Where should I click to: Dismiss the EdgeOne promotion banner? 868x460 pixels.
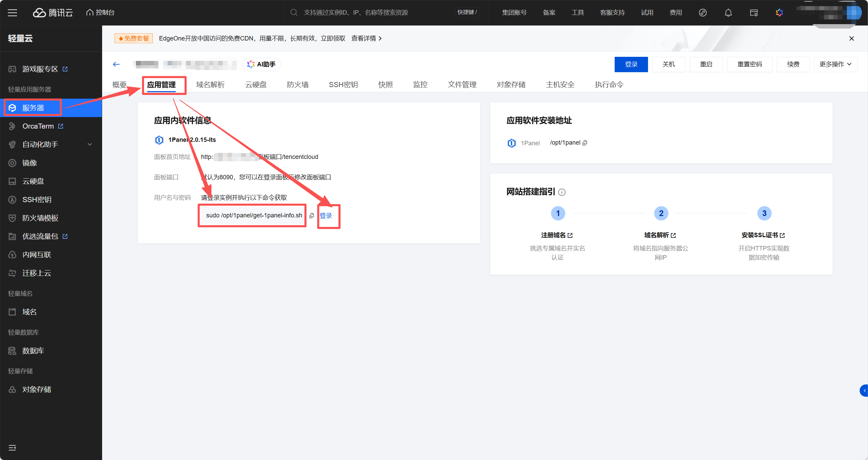click(851, 38)
